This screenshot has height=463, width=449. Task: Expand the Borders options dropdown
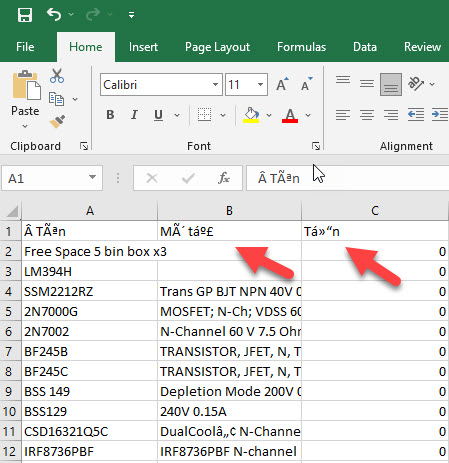point(223,115)
